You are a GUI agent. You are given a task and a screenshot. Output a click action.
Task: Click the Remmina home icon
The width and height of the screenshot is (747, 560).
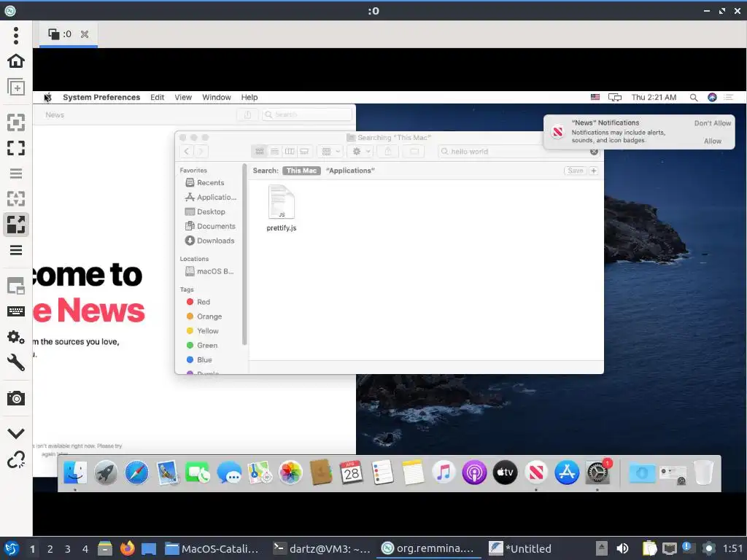(x=16, y=61)
